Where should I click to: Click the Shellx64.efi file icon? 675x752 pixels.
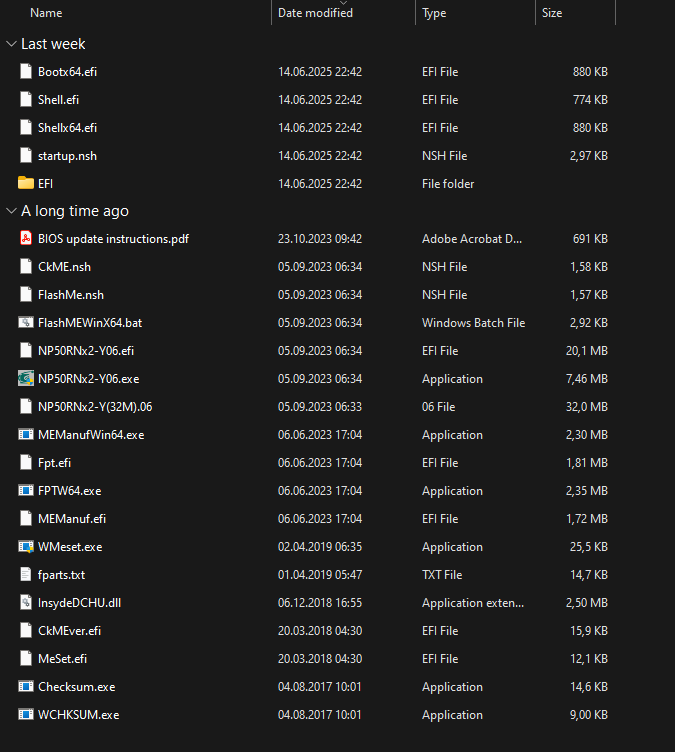(x=26, y=128)
